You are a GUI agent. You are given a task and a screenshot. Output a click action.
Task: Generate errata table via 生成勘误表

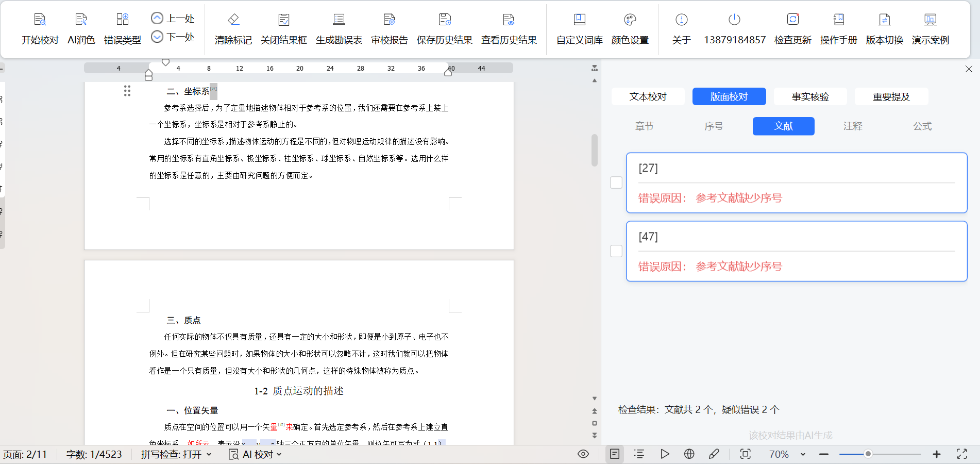coord(339,29)
